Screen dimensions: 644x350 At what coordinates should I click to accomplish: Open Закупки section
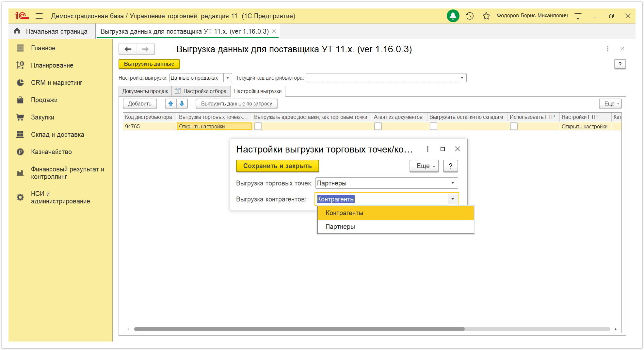point(42,117)
